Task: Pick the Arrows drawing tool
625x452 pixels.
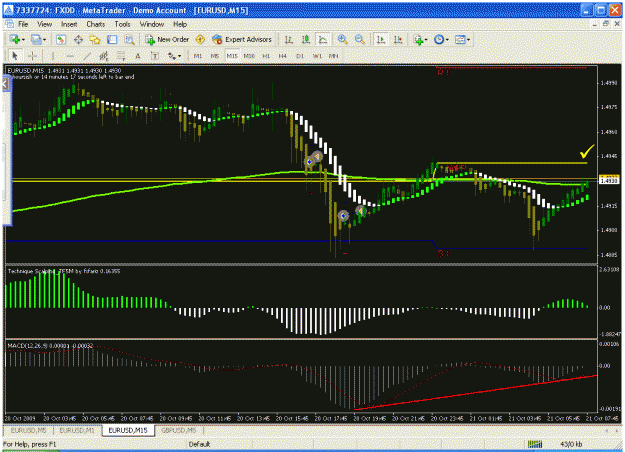Action: click(x=171, y=56)
